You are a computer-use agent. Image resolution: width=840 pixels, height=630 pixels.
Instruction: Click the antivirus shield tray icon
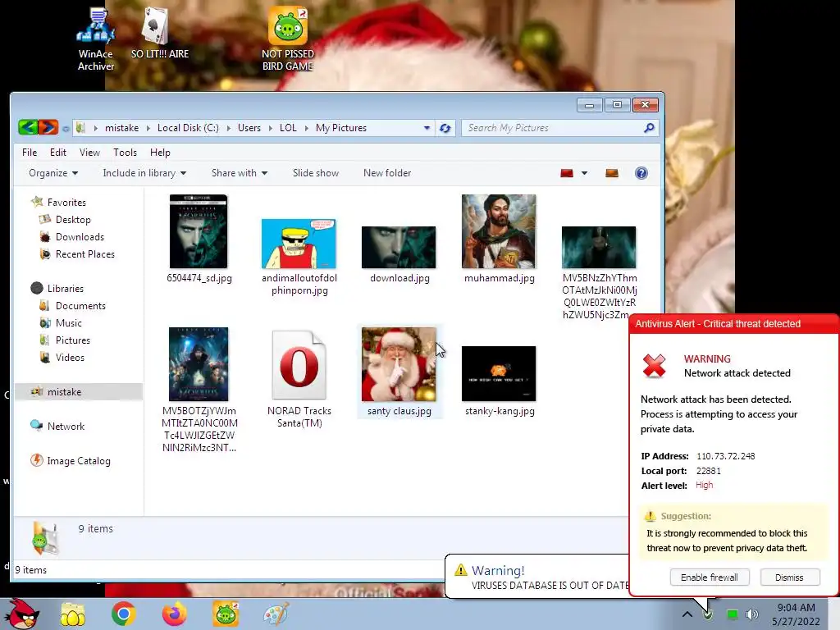[708, 614]
